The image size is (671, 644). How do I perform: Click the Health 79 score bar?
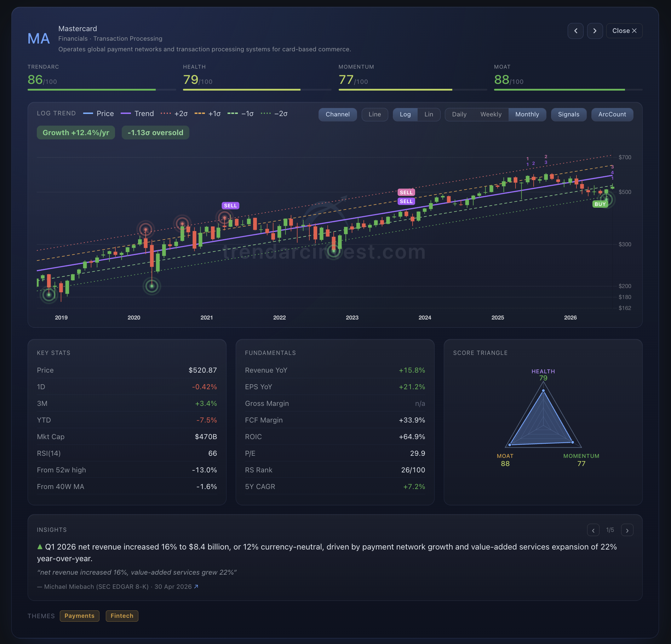[257, 90]
